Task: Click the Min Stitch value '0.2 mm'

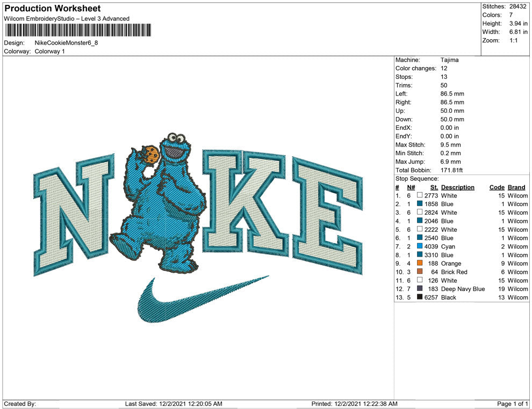Action: 450,153
